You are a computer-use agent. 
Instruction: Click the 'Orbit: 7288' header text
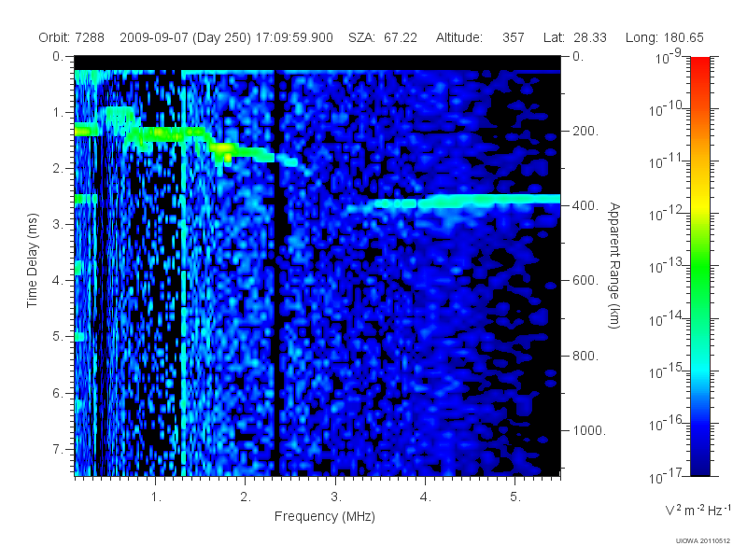coord(72,37)
